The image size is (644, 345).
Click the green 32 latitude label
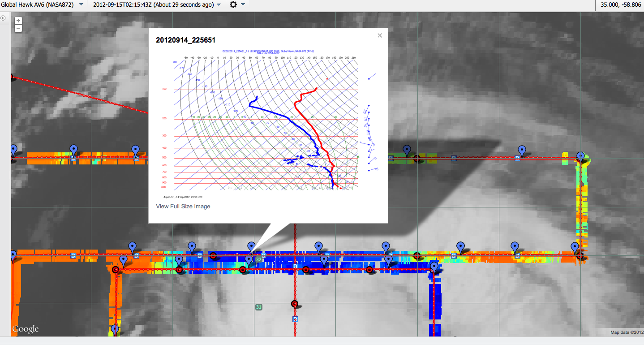(259, 259)
